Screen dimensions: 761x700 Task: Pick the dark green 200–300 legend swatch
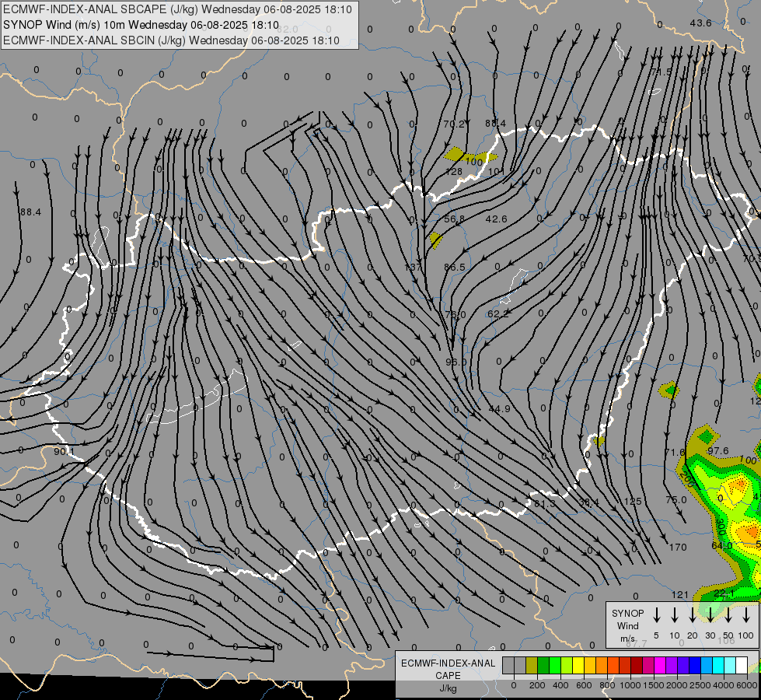[x=543, y=665]
